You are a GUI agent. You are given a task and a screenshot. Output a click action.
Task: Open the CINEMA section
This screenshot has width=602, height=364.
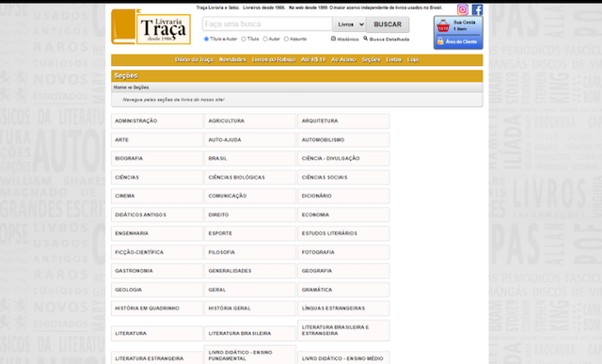[x=157, y=196]
